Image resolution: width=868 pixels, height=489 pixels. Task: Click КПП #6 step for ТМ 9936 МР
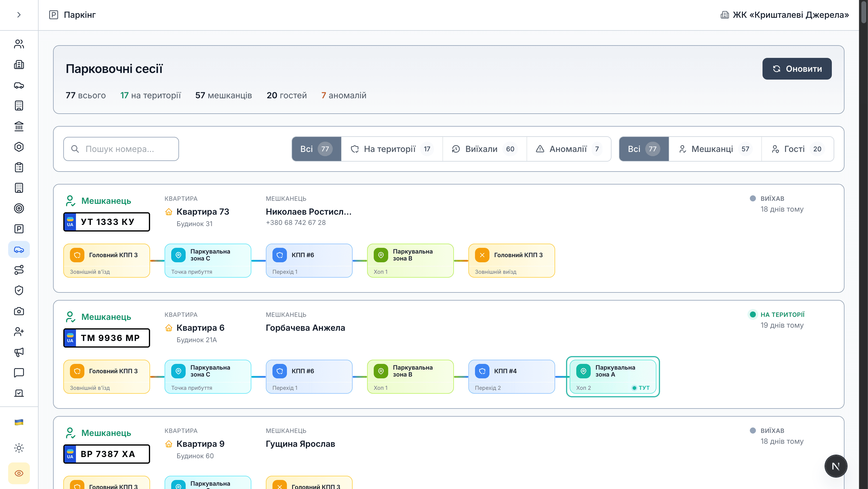[309, 377]
